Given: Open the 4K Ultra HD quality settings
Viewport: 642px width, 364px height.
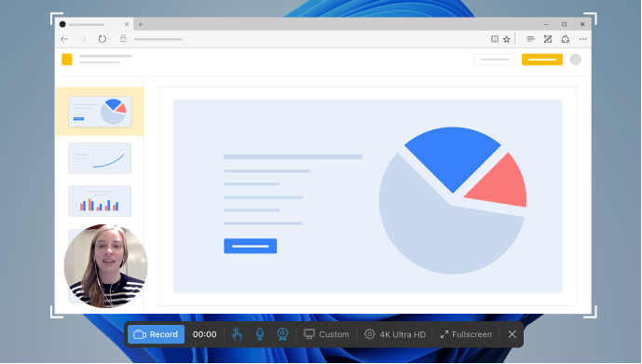Looking at the screenshot, I should coord(395,334).
